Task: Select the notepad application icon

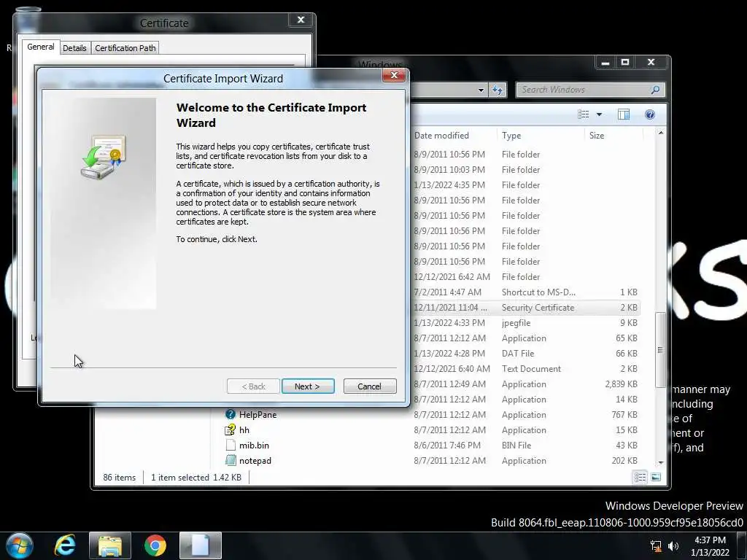Action: click(231, 461)
